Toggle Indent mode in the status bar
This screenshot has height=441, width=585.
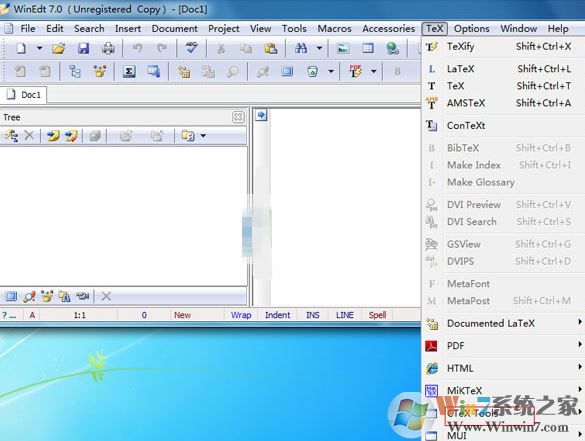(277, 315)
